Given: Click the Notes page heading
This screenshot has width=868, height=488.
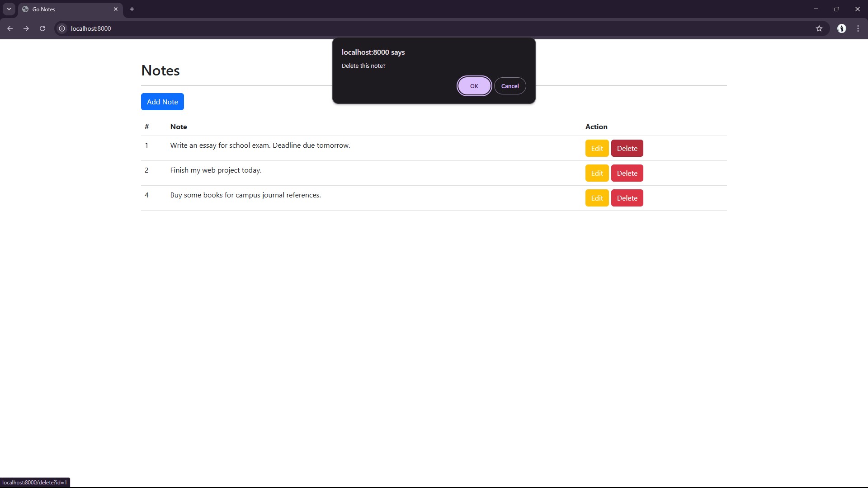Looking at the screenshot, I should click(160, 70).
